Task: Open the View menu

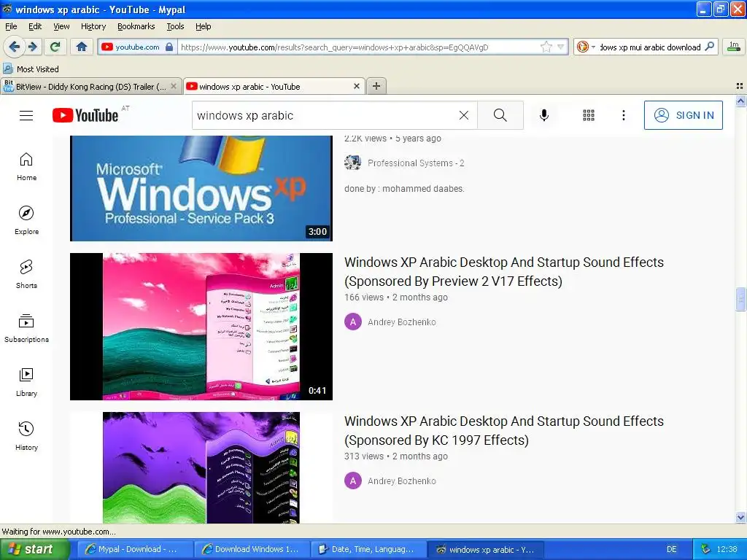Action: tap(61, 26)
